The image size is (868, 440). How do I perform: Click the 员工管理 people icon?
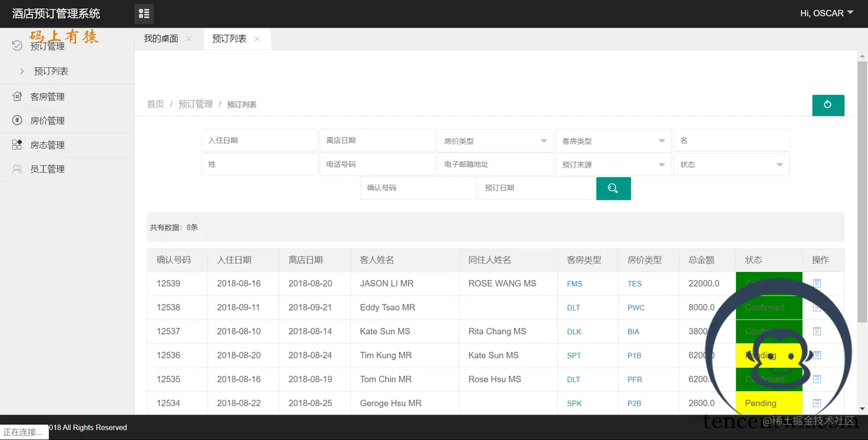pyautogui.click(x=17, y=169)
